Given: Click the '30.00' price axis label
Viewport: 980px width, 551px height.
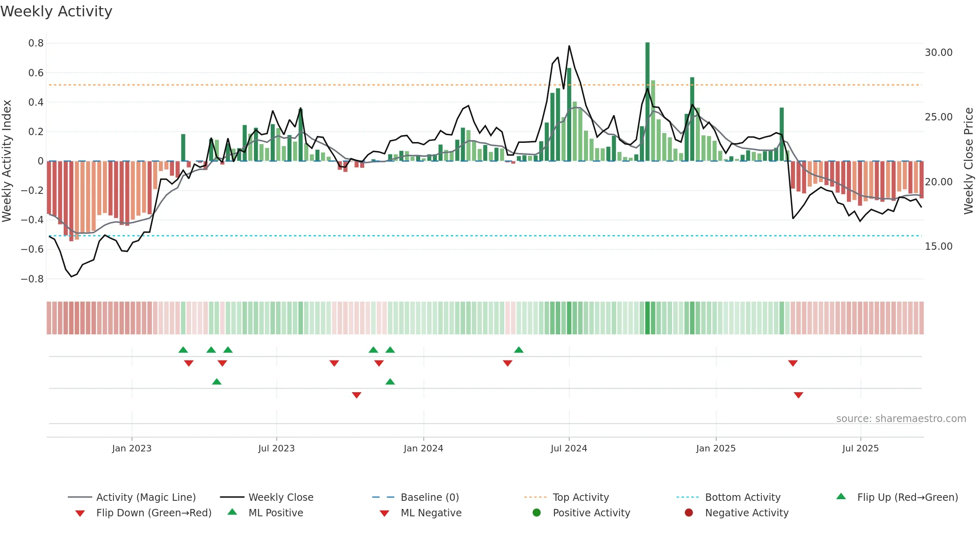Looking at the screenshot, I should [938, 53].
